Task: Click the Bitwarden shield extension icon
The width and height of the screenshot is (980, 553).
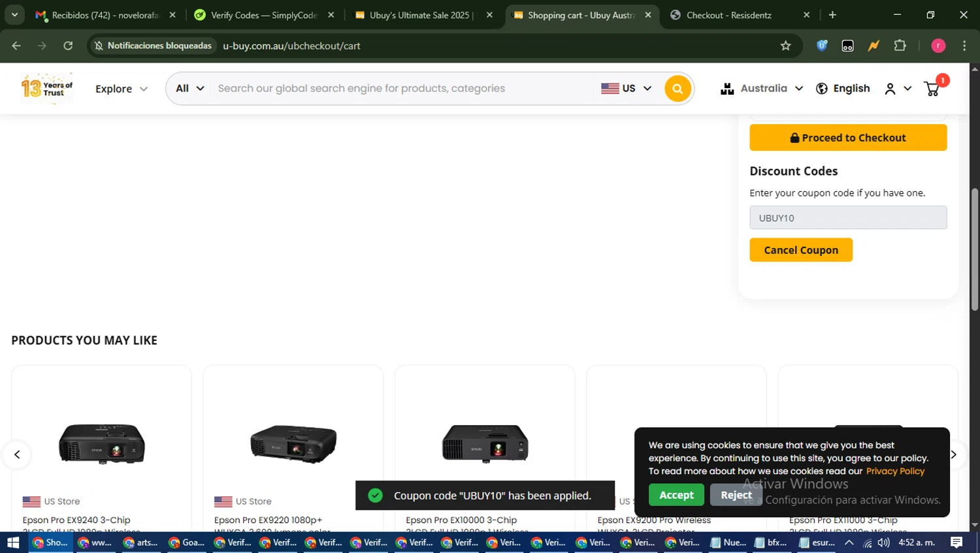Action: pos(822,46)
